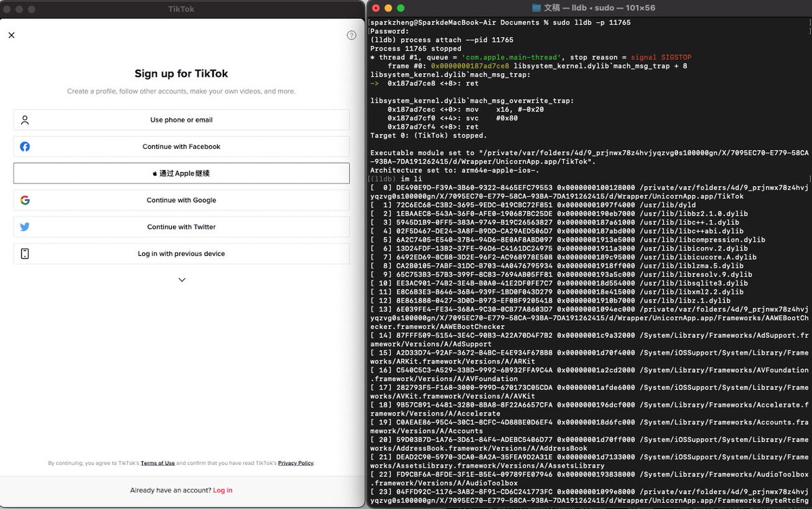Click Create a profile subtitle text

pyautogui.click(x=181, y=91)
